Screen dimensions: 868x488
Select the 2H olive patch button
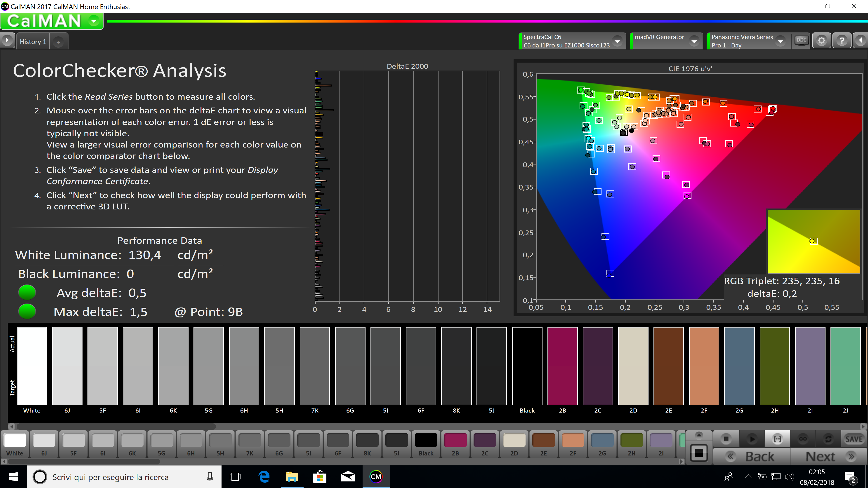coord(632,444)
